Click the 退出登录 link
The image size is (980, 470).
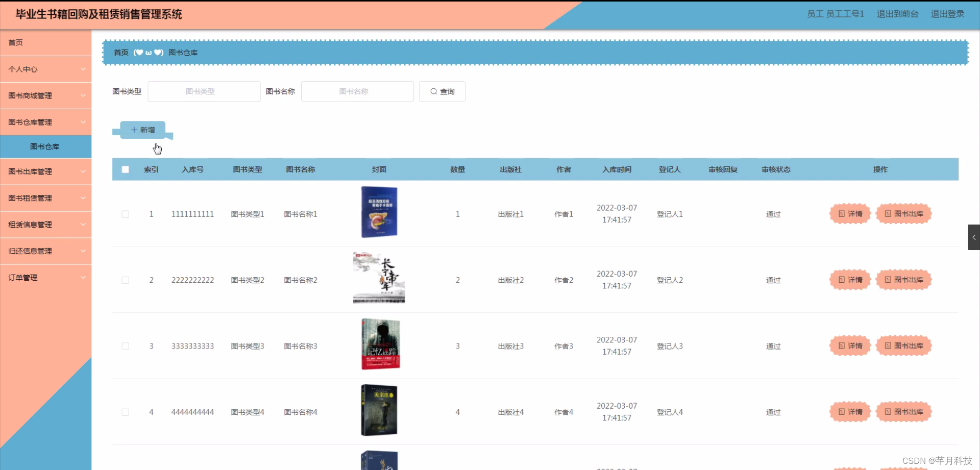[x=947, y=14]
